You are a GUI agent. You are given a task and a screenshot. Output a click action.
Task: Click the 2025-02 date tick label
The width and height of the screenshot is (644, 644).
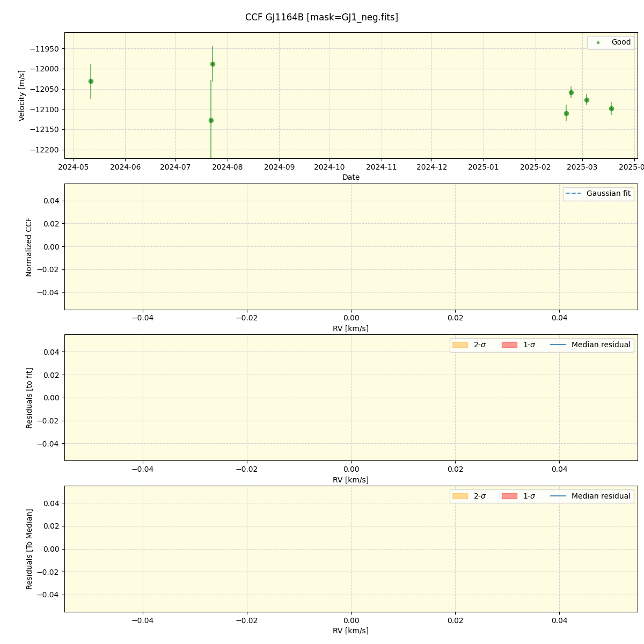[536, 167]
